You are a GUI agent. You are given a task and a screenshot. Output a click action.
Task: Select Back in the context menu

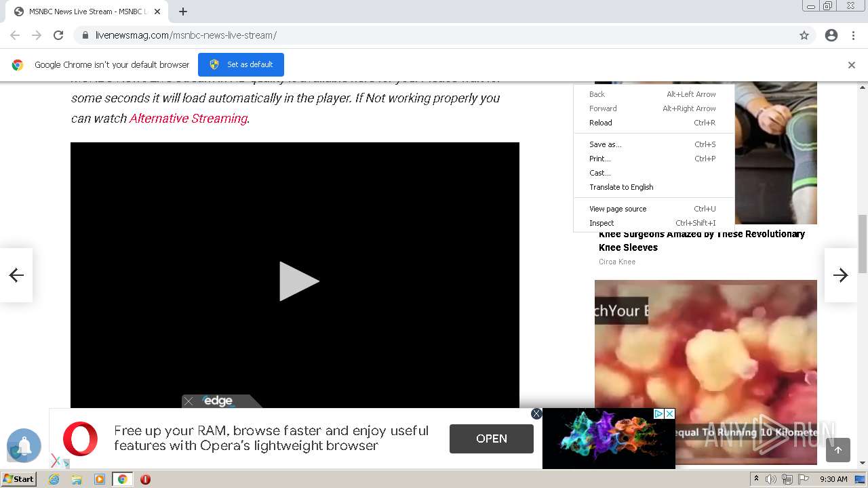click(654, 94)
